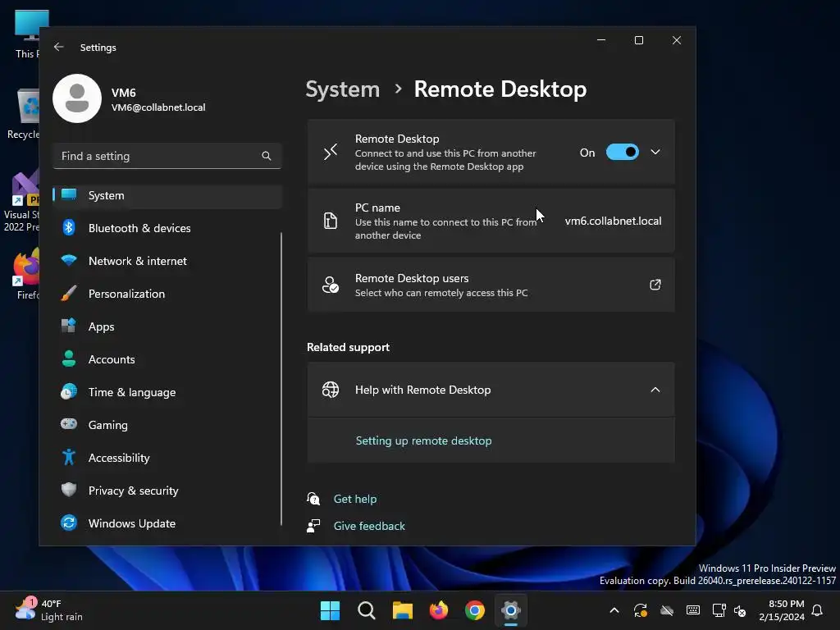Click the Privacy & security shield icon

pyautogui.click(x=69, y=490)
